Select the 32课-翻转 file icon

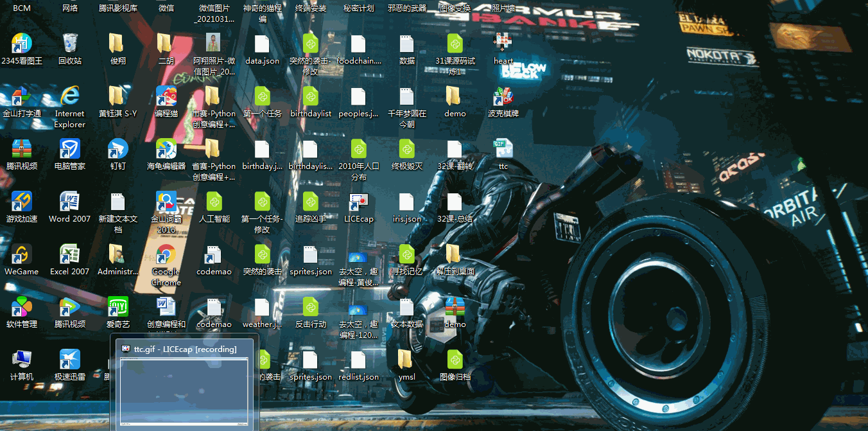[455, 149]
